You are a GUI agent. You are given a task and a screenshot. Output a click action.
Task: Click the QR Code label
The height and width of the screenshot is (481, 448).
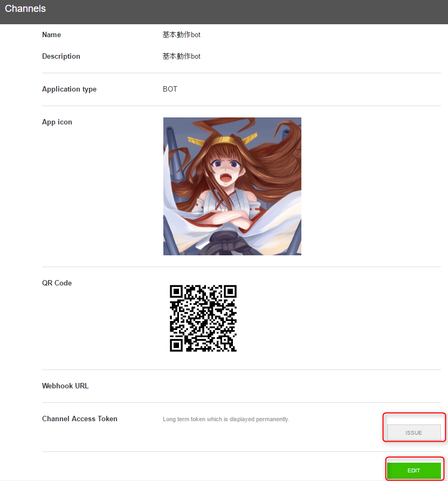click(57, 283)
